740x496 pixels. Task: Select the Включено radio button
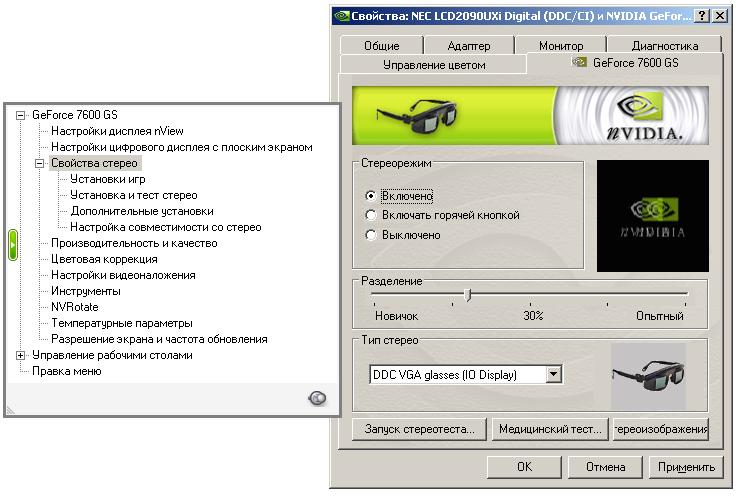tap(371, 196)
